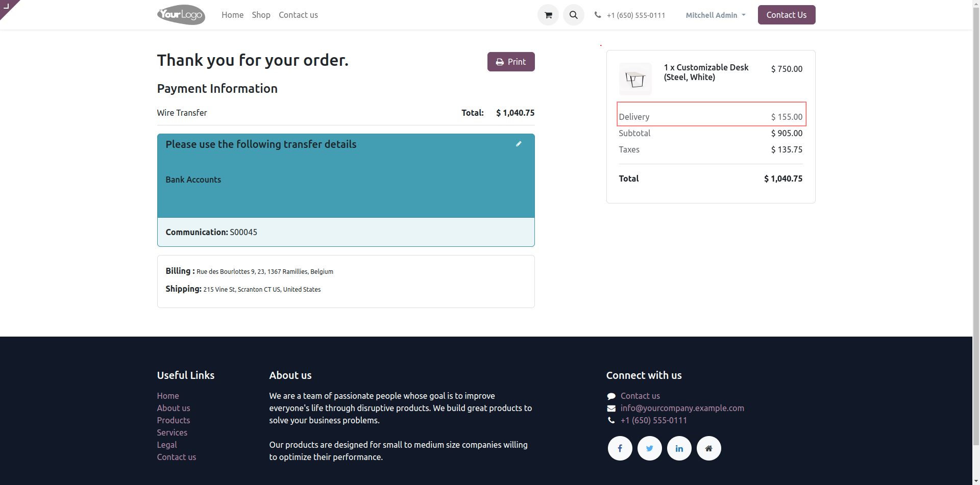Expand the top-left corner editor toggle

click(7, 6)
